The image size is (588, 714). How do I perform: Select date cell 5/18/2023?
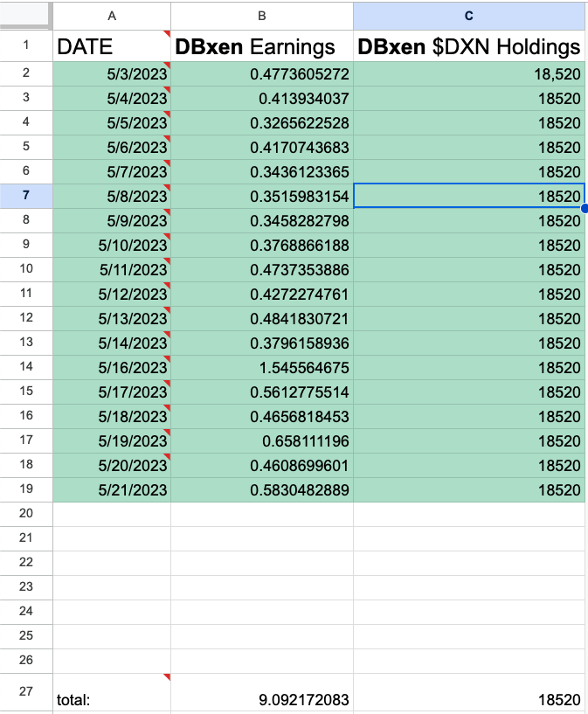(x=112, y=417)
